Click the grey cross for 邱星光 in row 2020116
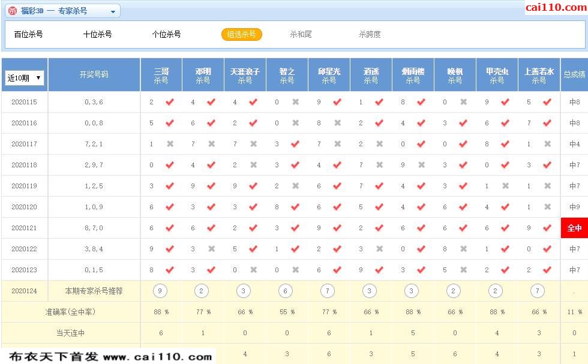 point(338,123)
